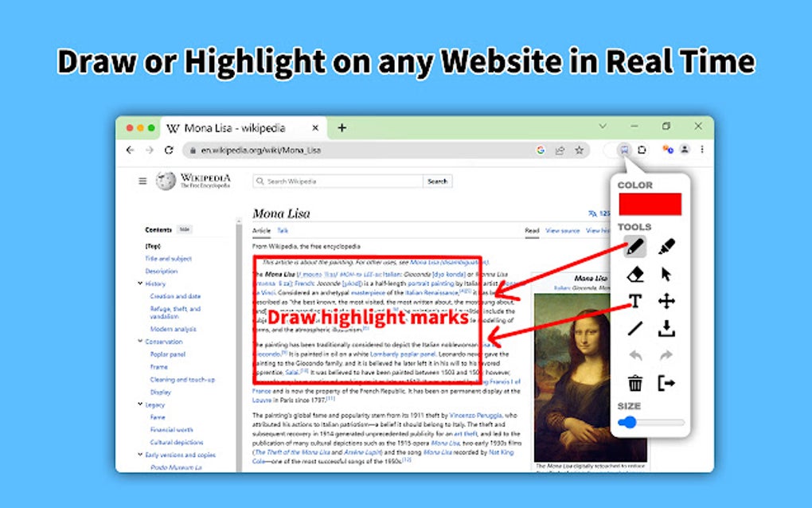Clear all drawings with the trash icon
The width and height of the screenshot is (812, 508).
(x=634, y=382)
